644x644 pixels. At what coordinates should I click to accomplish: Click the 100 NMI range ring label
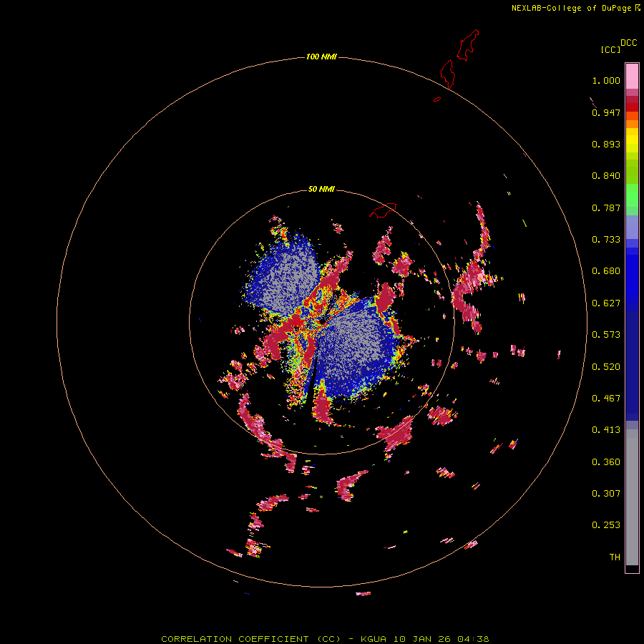tap(321, 57)
